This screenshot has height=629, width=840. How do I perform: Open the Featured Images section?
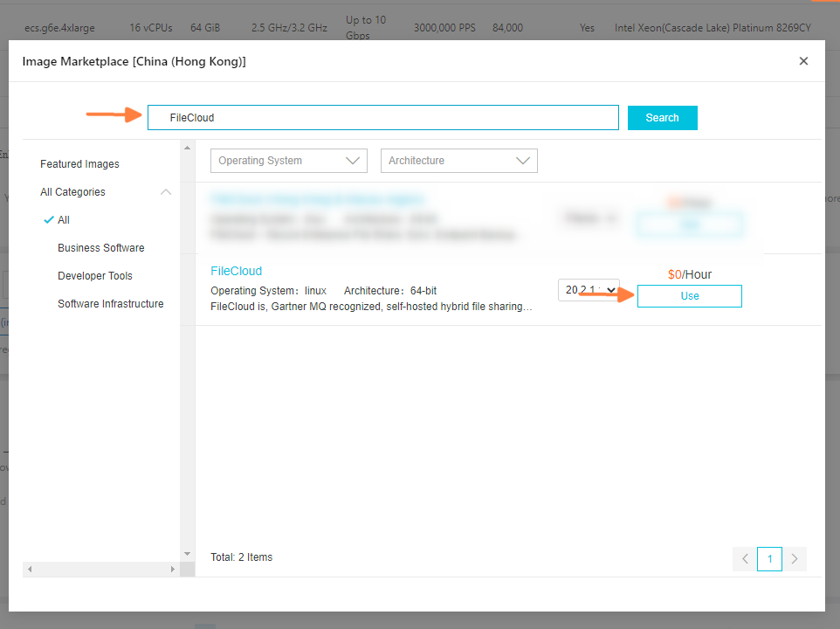coord(79,164)
